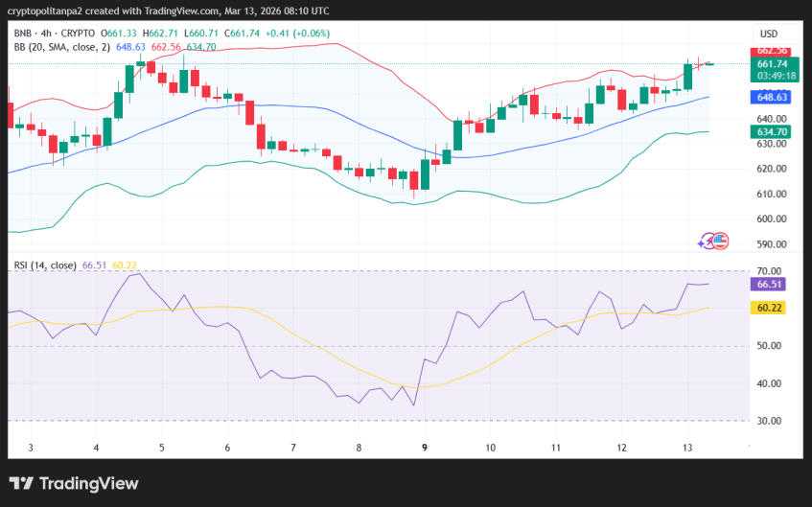Click the purple lightning event icon
Screen dimensions: 812x507
[x=708, y=242]
